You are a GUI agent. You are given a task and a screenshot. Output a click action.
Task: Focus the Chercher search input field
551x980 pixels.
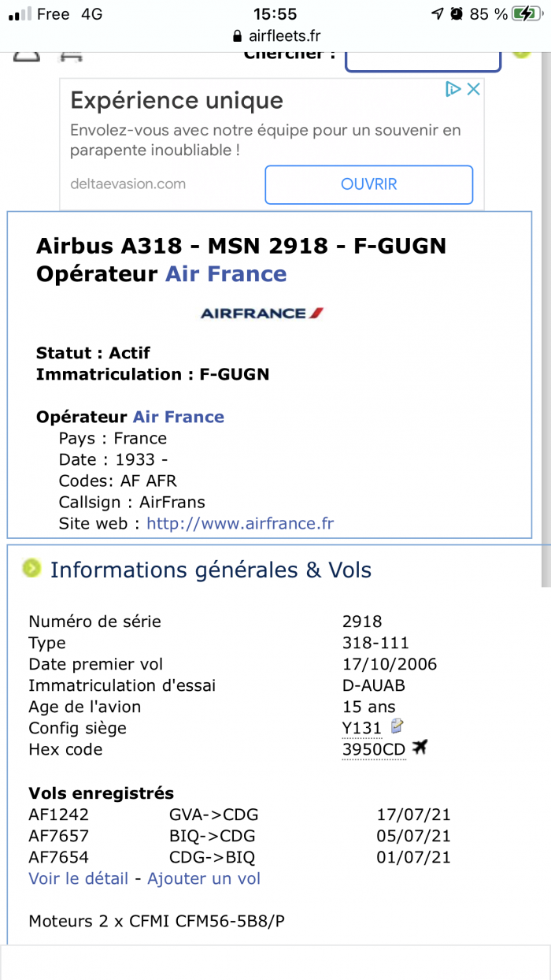[x=423, y=59]
